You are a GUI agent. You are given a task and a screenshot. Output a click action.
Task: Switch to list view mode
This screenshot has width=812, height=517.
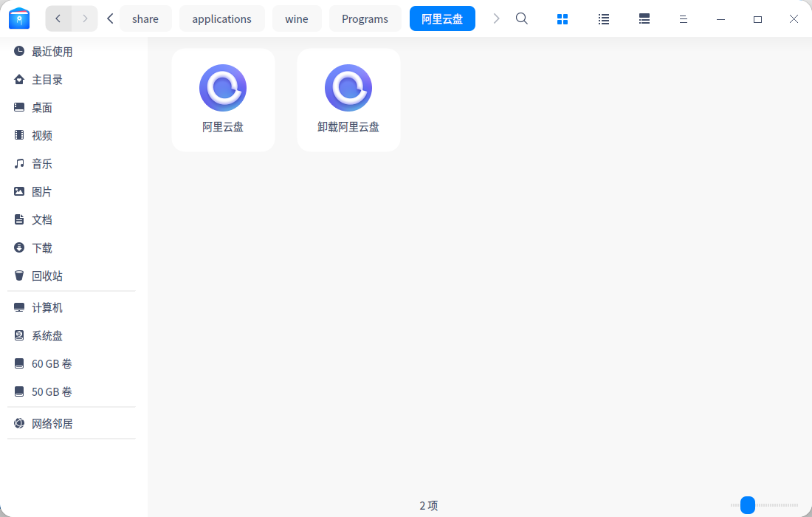click(603, 18)
